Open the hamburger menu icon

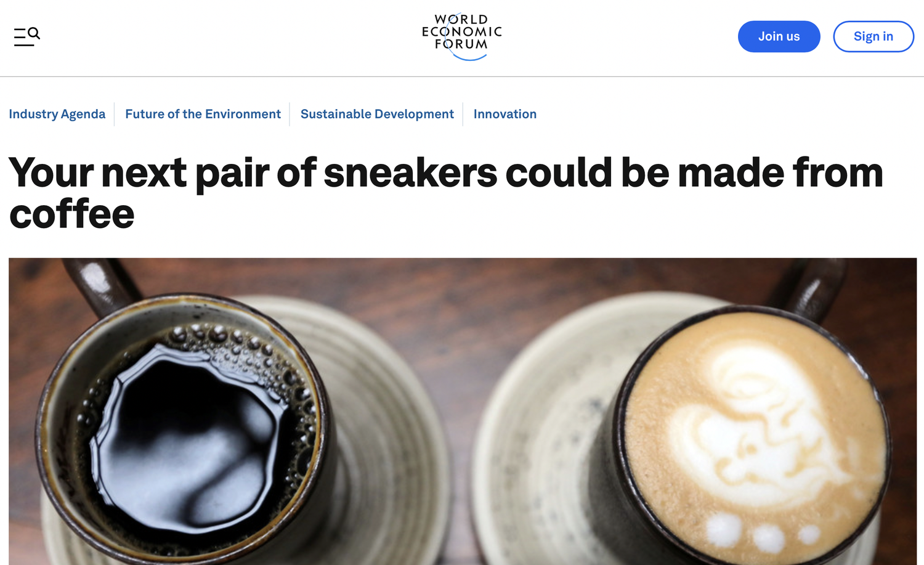coord(22,37)
